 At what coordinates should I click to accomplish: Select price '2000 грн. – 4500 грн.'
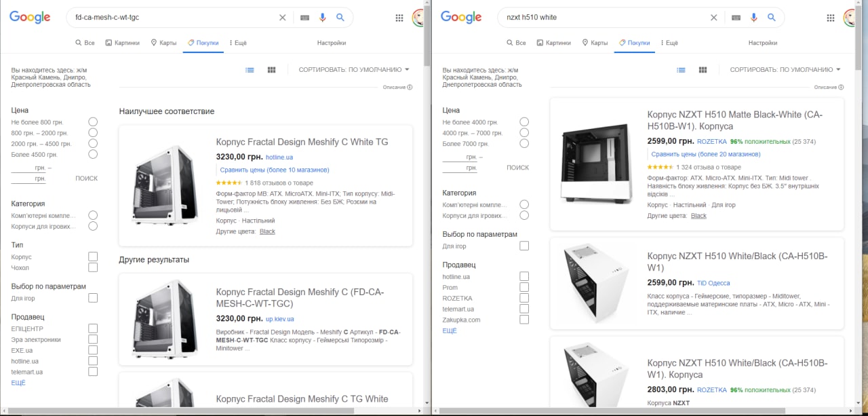tap(93, 144)
